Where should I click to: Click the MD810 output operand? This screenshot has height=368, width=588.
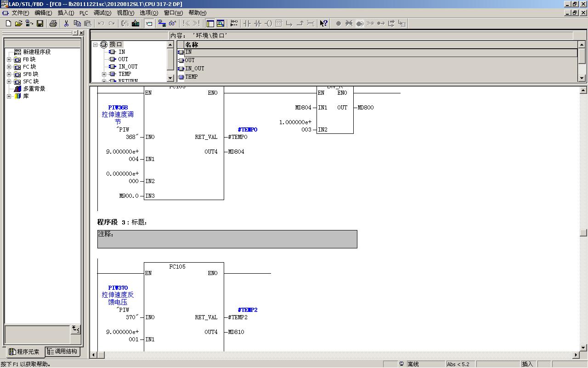coord(236,332)
